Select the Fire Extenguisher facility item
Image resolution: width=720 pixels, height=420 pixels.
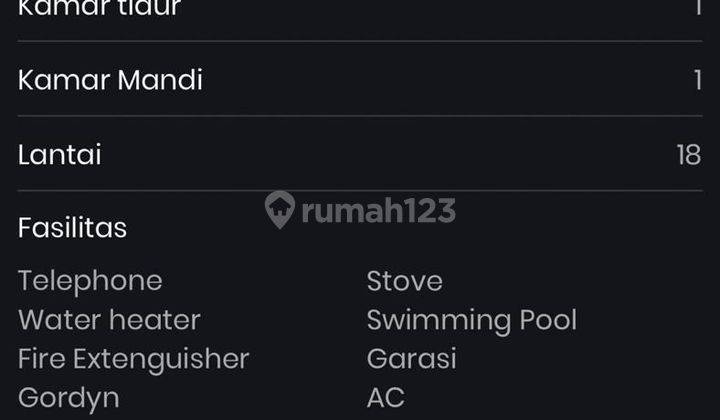134,359
